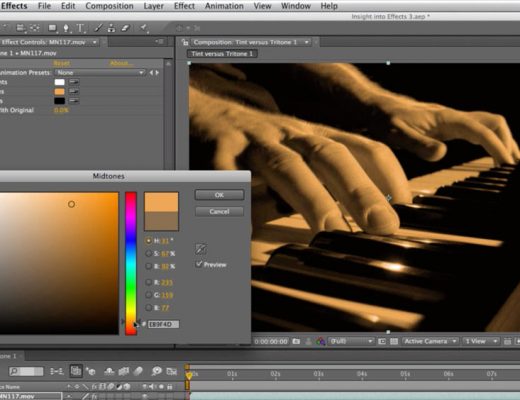520x400 pixels.
Task: Uncheck Preview checkbox in Midtones dialog
Action: [199, 264]
